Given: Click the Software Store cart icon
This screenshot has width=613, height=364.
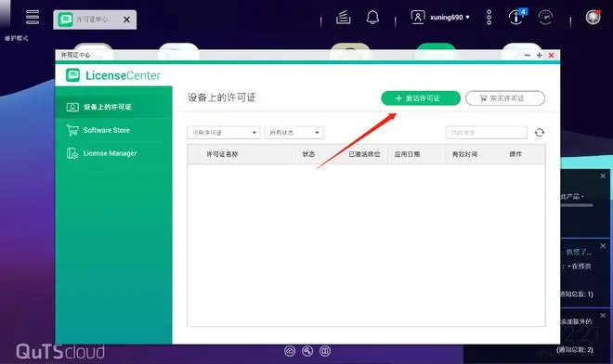Looking at the screenshot, I should [x=72, y=130].
